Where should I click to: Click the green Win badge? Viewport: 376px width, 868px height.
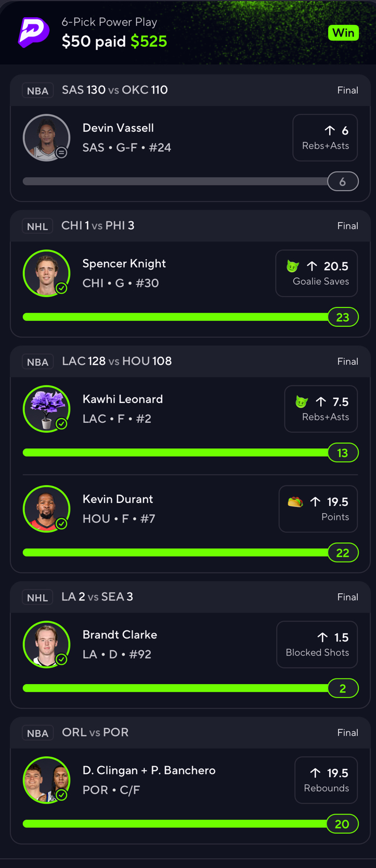tap(343, 33)
